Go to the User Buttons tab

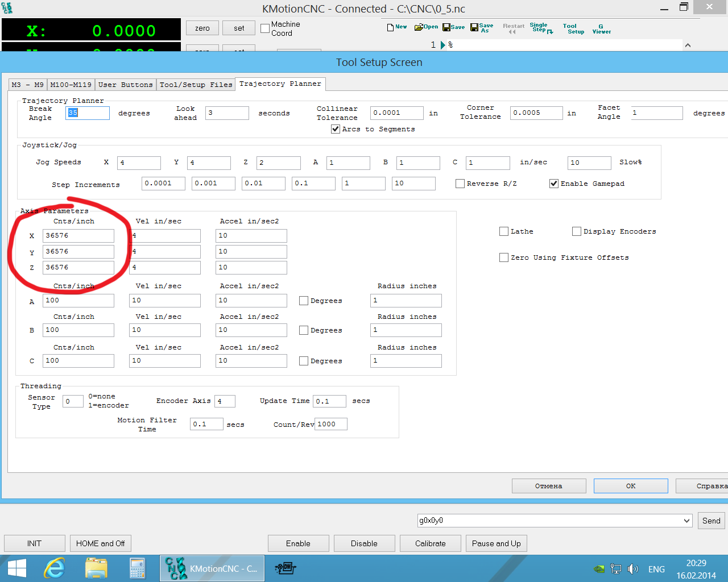pos(126,85)
